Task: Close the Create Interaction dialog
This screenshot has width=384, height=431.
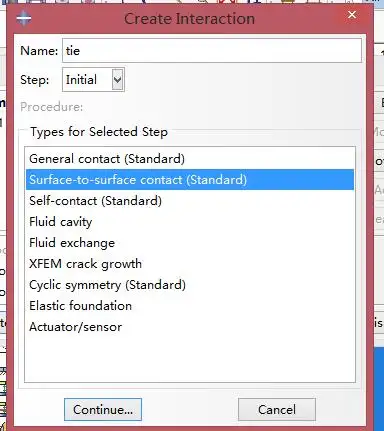Action: click(x=352, y=15)
